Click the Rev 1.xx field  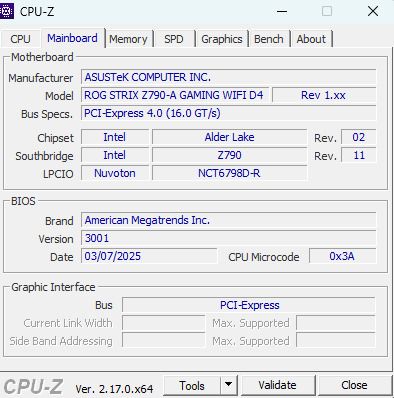coord(324,95)
